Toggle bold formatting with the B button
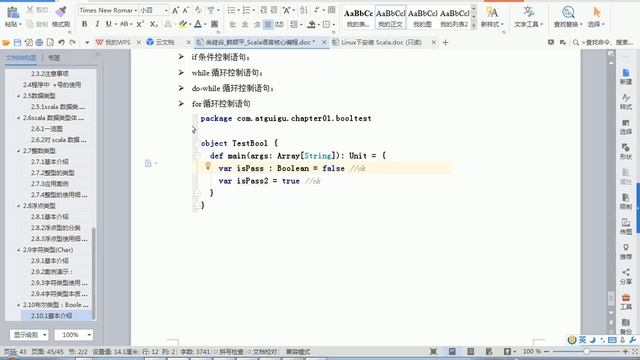Viewport: 640px width, 360px height. pyautogui.click(x=84, y=24)
